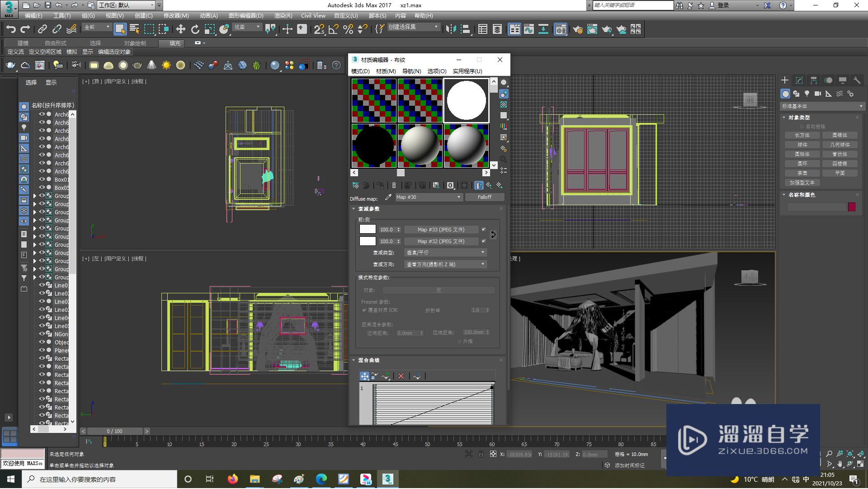Toggle display lights filter in scene explorer

24,127
